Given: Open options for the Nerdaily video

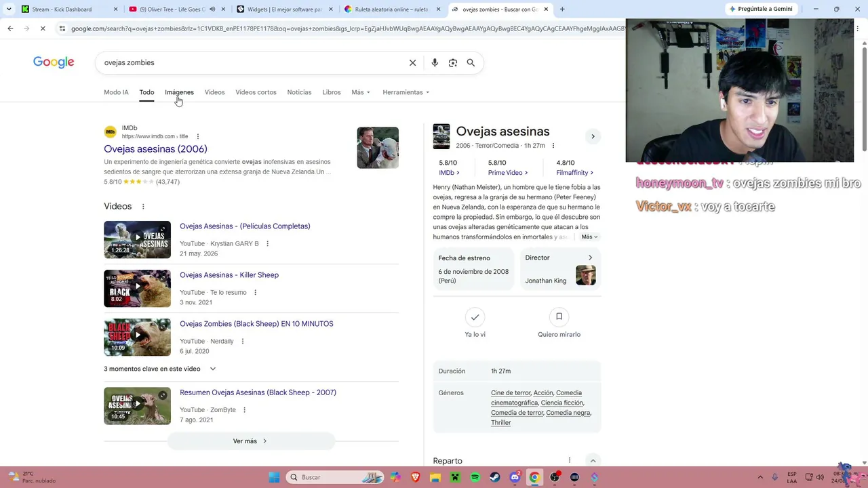Looking at the screenshot, I should [242, 342].
